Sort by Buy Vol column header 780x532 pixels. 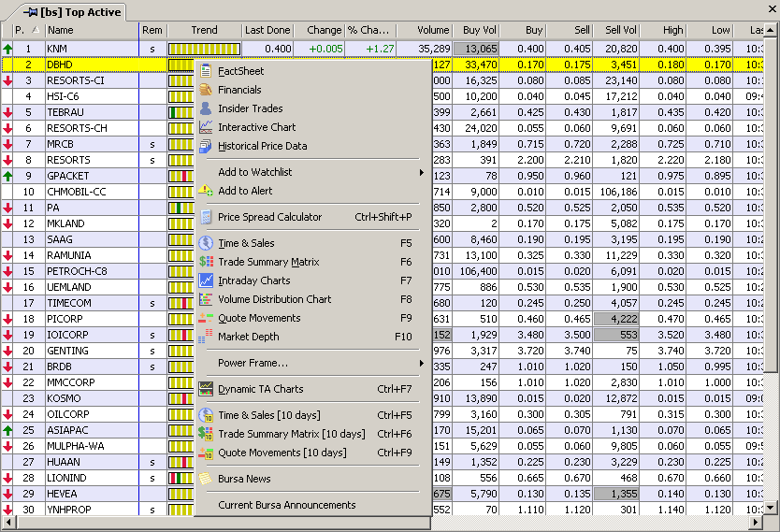tap(473, 30)
